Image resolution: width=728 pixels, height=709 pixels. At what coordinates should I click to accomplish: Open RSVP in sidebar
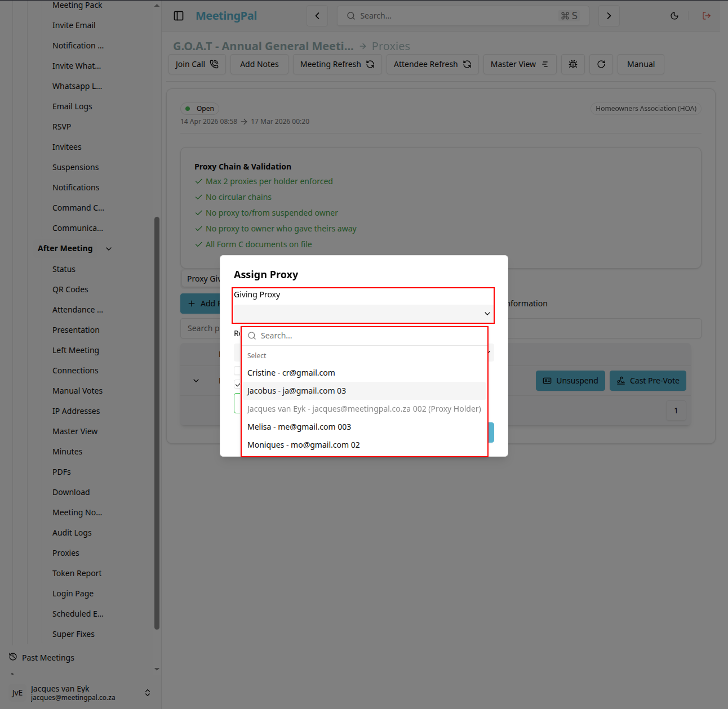tap(62, 127)
